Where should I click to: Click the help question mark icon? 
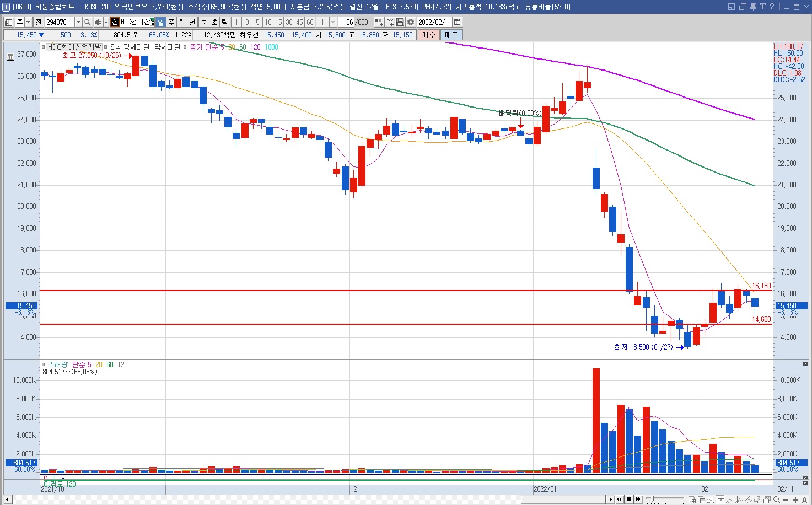(771, 7)
